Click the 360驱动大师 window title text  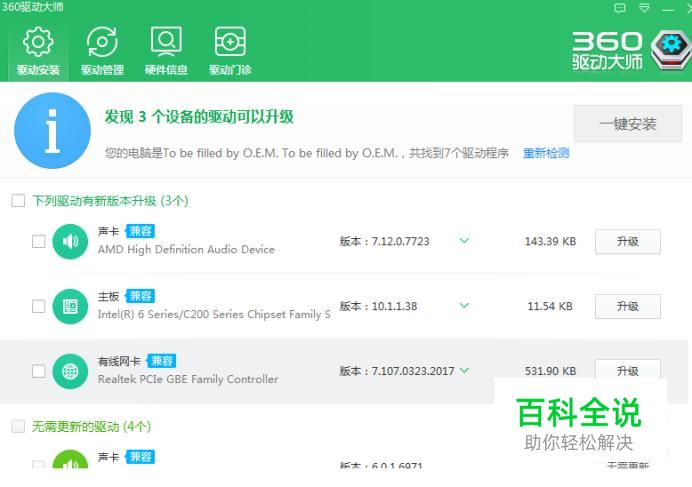32,7
